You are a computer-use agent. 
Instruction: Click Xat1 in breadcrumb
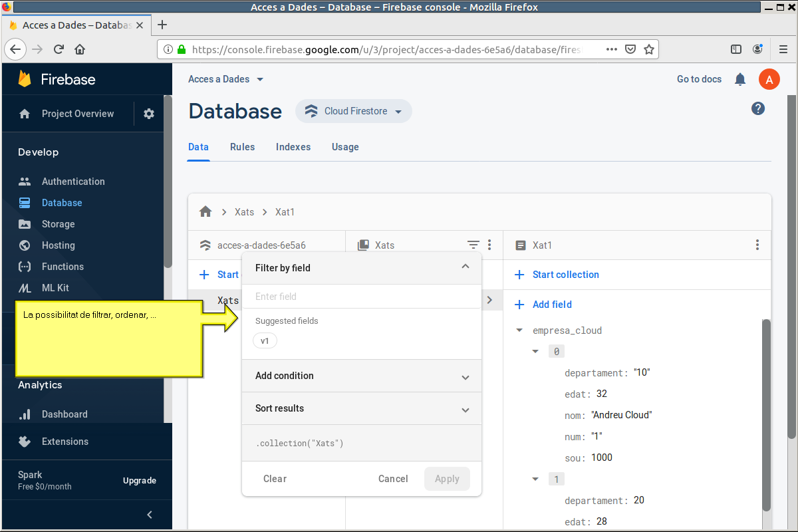click(x=285, y=212)
